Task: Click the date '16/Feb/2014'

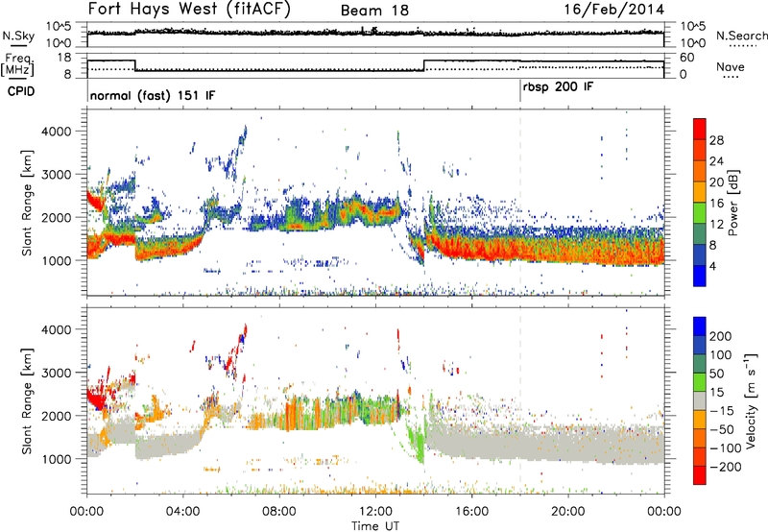Action: [x=614, y=10]
